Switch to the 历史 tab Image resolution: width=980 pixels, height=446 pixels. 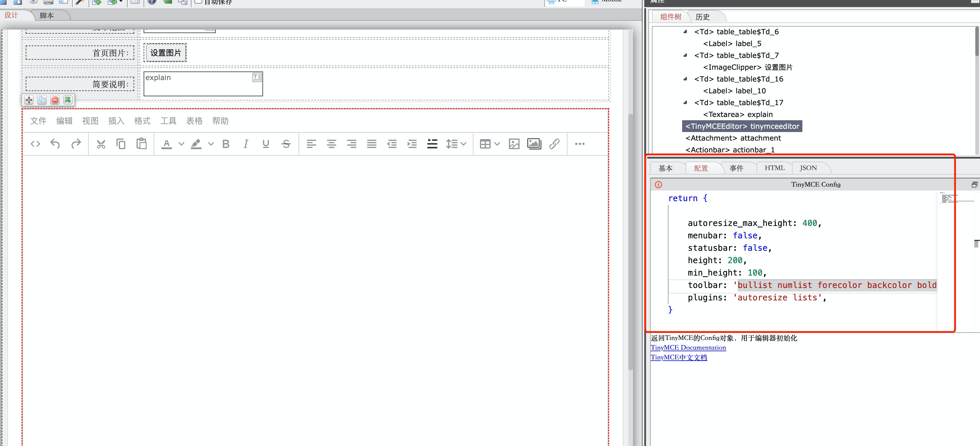pyautogui.click(x=703, y=17)
